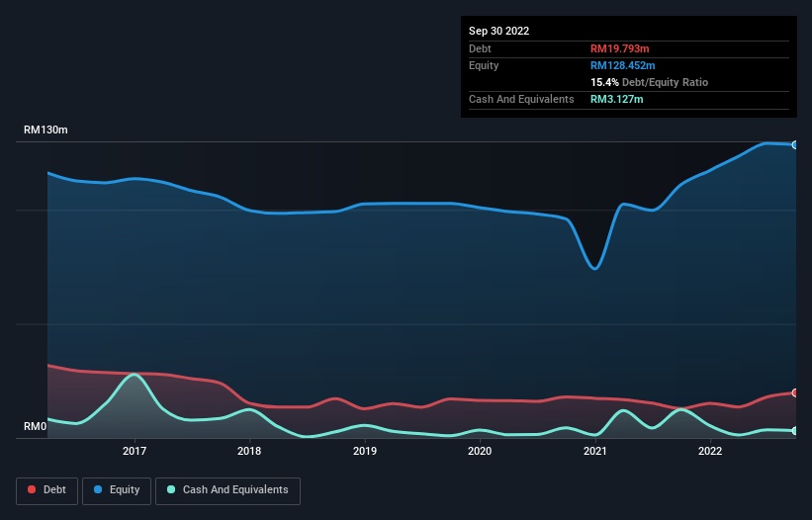This screenshot has height=520, width=812.
Task: Click the 2018 x-axis label
Action: point(249,451)
